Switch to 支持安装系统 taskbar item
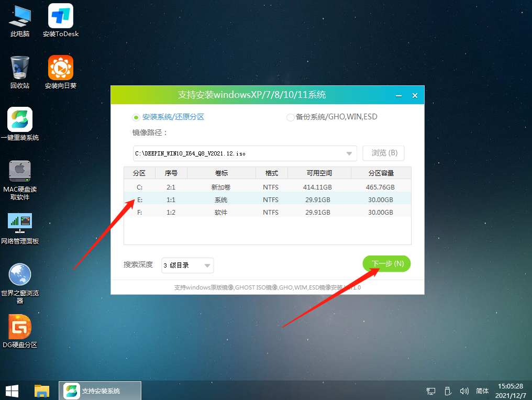This screenshot has height=400, width=532. (x=99, y=391)
